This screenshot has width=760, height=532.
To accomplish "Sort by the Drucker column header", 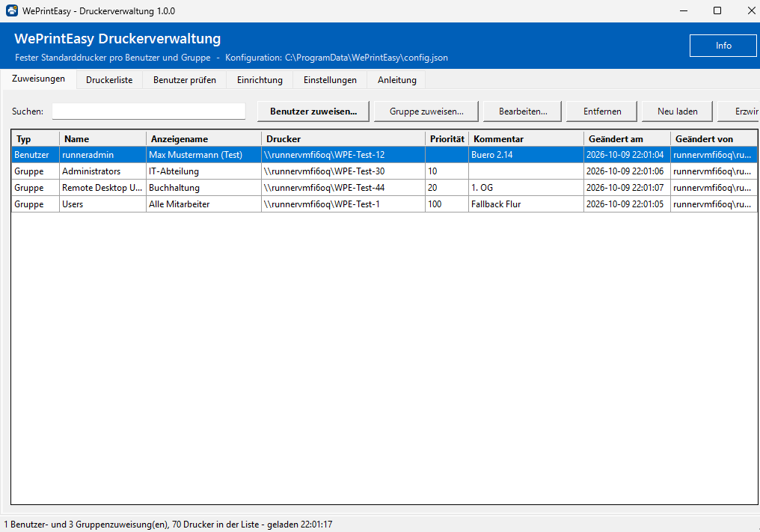I will 343,138.
